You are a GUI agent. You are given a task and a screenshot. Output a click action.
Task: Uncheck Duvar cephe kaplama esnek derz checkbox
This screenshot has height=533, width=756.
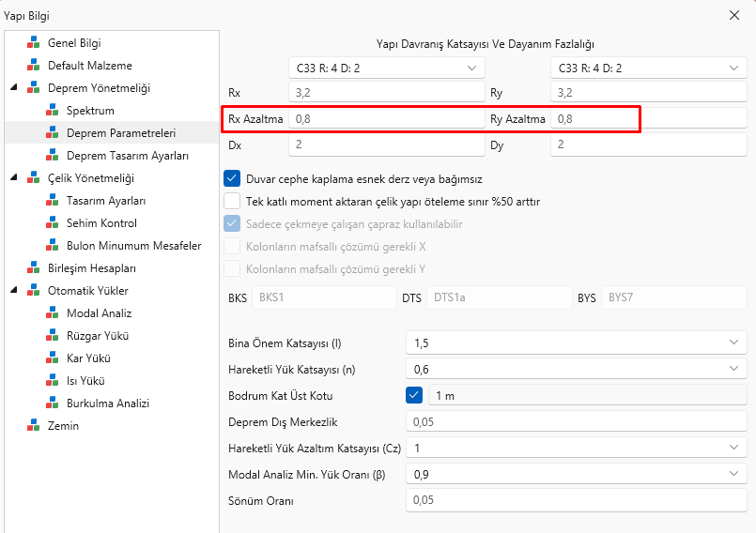pos(232,178)
